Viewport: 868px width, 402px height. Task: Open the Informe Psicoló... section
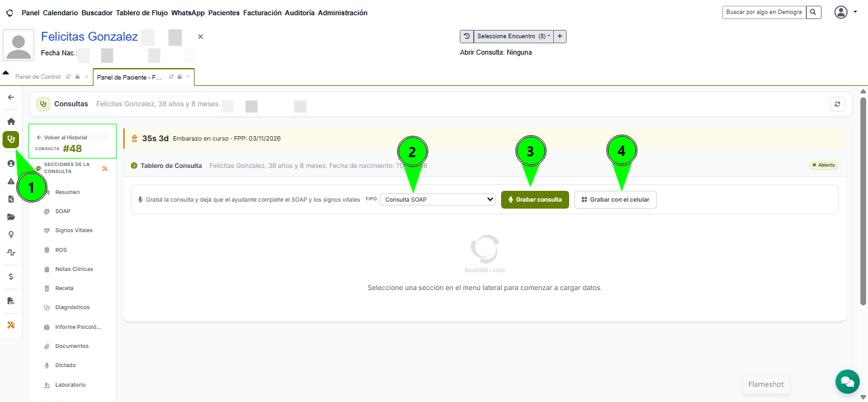click(78, 327)
